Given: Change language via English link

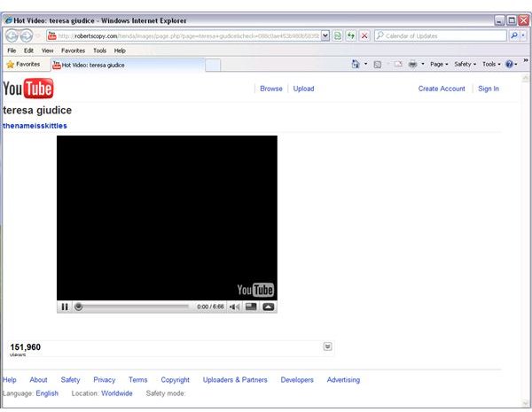Looking at the screenshot, I should point(47,393).
